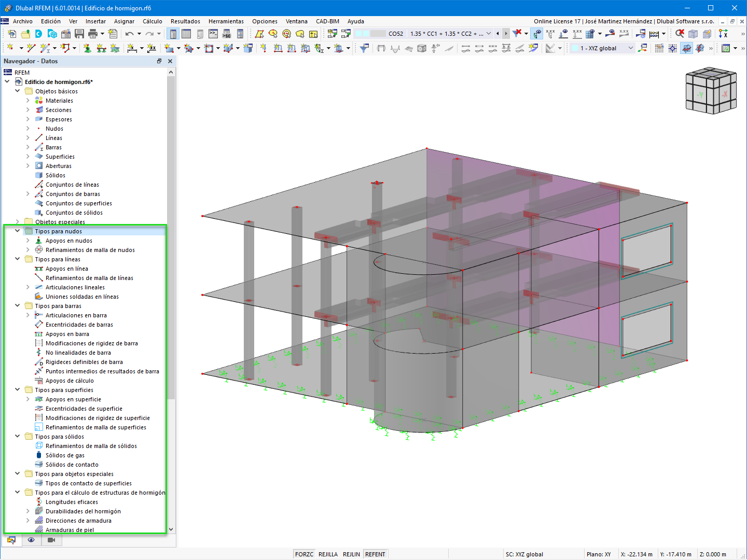This screenshot has width=747, height=560.
Task: Click the view cube navigator
Action: pos(711,90)
